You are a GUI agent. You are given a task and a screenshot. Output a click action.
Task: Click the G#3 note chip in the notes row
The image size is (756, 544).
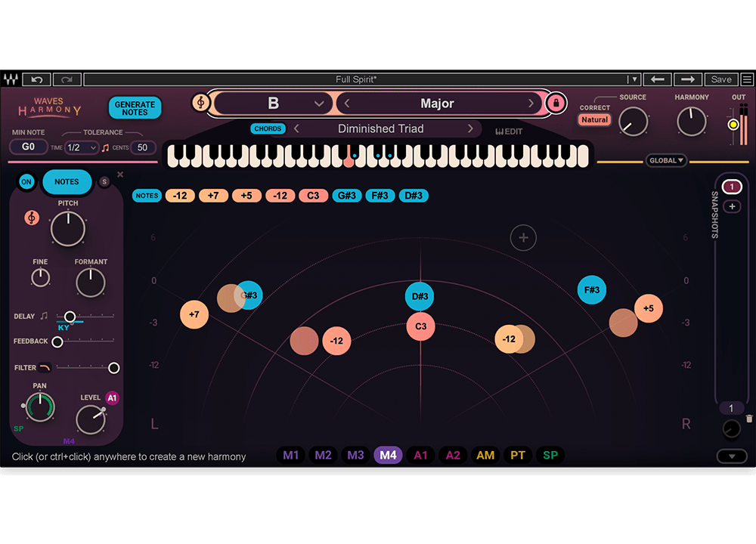(x=347, y=196)
